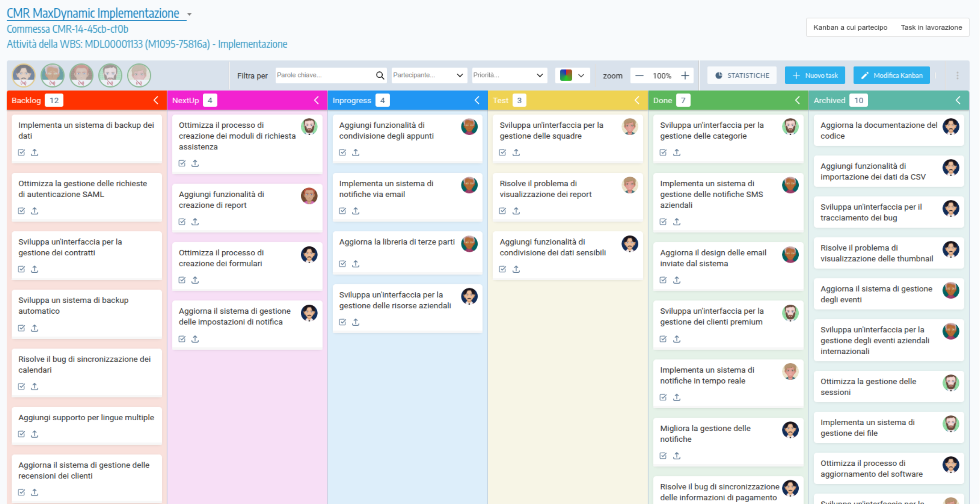Click fourth bearded participant avatar in toolbar
Viewport: 980px width, 504px height.
110,75
